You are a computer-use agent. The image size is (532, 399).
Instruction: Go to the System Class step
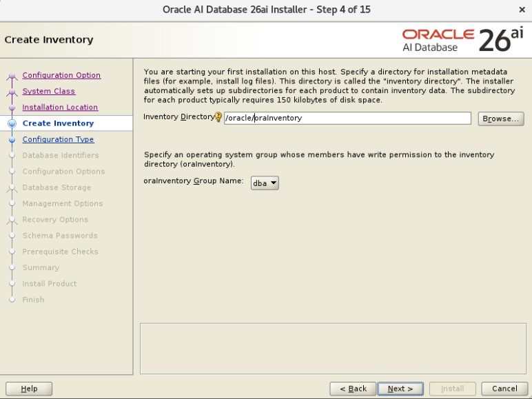point(49,91)
